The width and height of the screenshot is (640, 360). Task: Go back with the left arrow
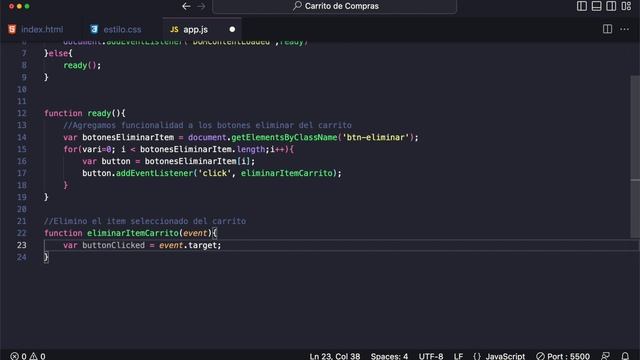click(x=186, y=6)
